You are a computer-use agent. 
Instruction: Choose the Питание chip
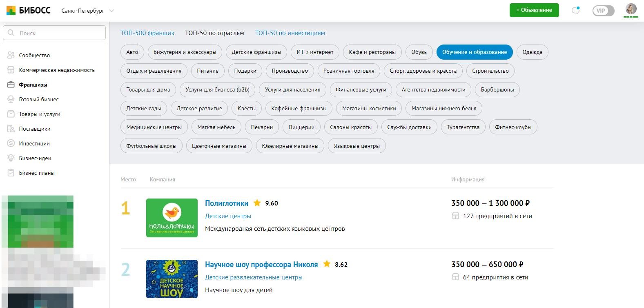coord(208,71)
